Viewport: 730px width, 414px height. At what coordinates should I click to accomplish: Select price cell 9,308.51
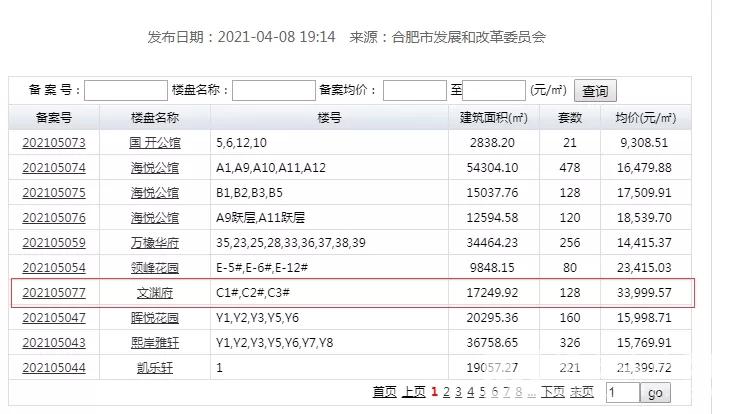click(644, 143)
